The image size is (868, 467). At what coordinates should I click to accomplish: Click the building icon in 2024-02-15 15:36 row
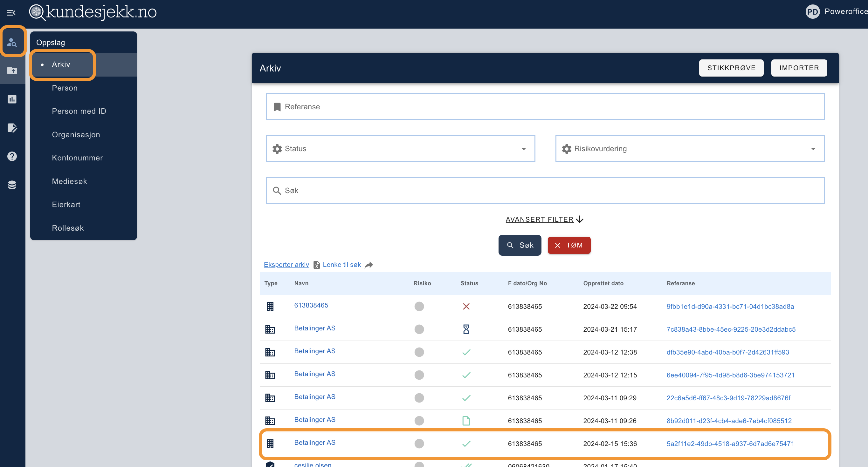coord(270,444)
